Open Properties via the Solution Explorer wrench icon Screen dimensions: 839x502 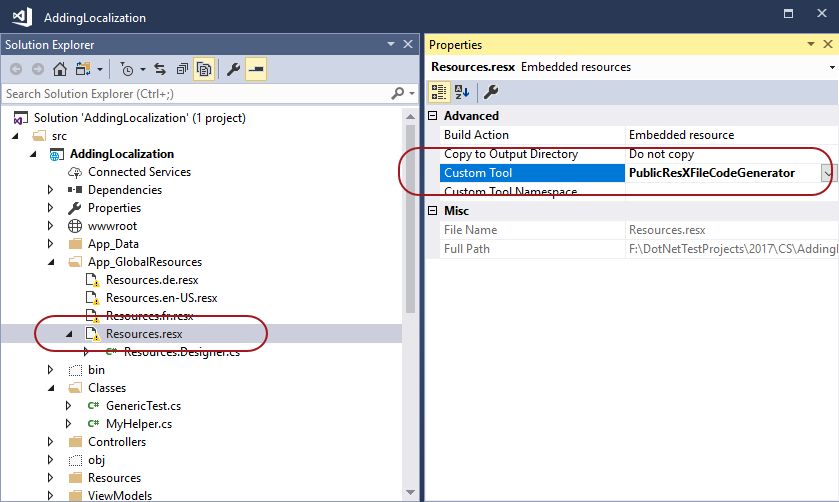[x=233, y=69]
